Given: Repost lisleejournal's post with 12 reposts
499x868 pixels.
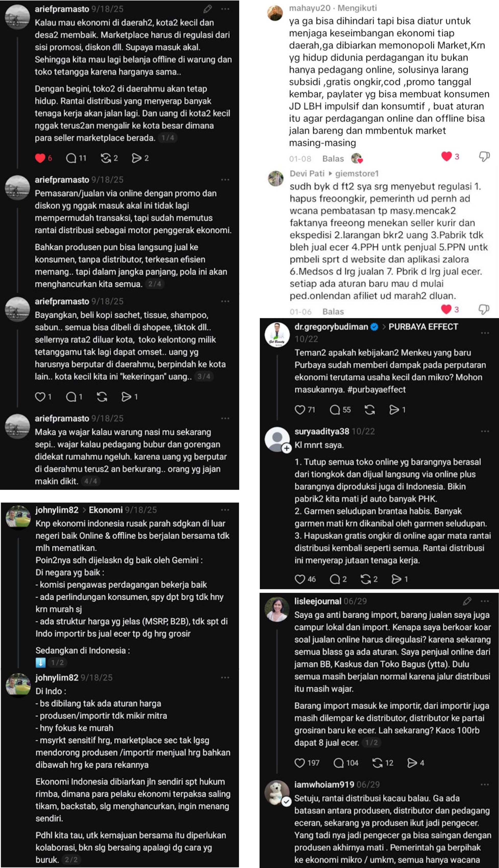Looking at the screenshot, I should coord(377,763).
